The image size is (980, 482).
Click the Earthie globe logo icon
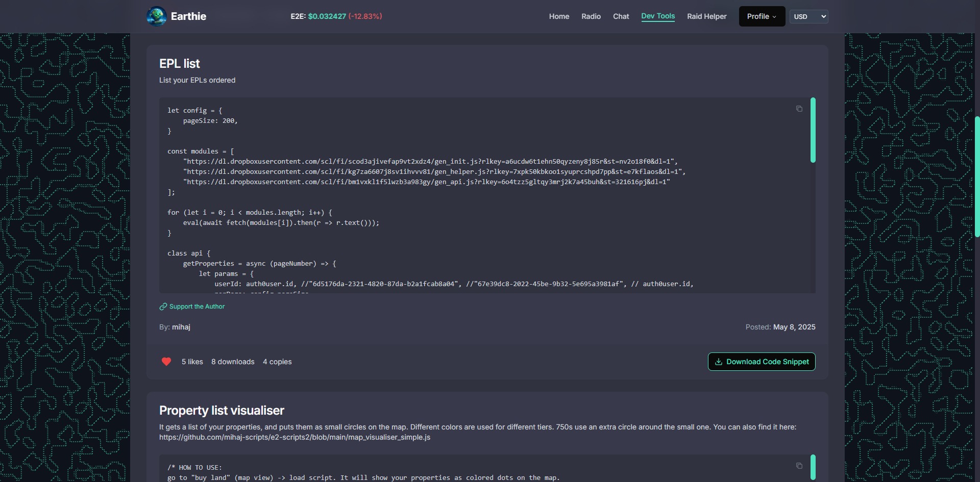pyautogui.click(x=156, y=16)
